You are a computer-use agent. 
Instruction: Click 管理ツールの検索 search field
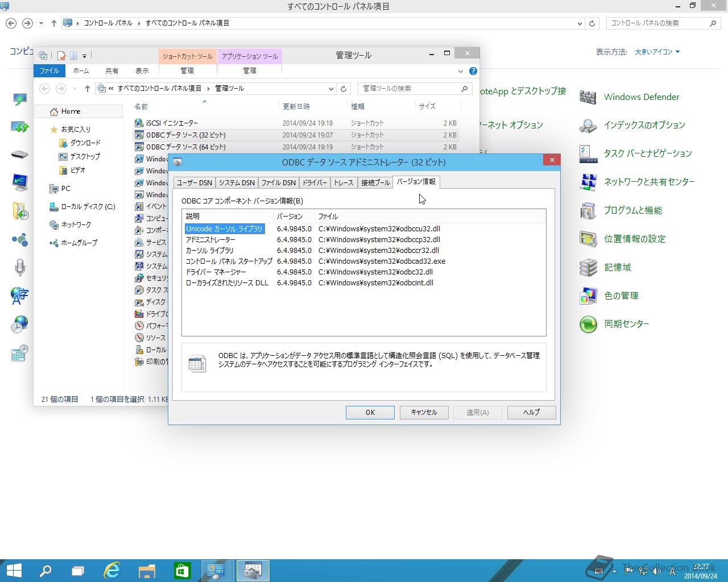tap(415, 89)
